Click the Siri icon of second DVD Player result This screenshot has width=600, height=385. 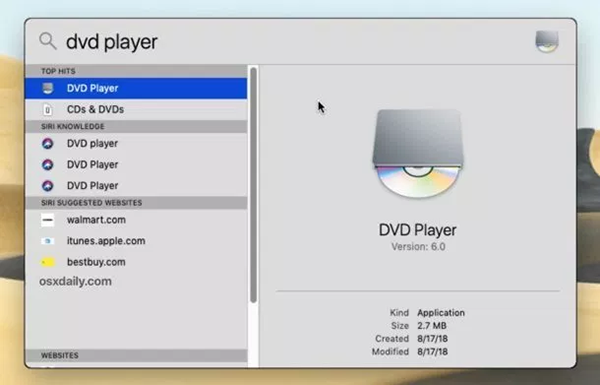click(47, 165)
